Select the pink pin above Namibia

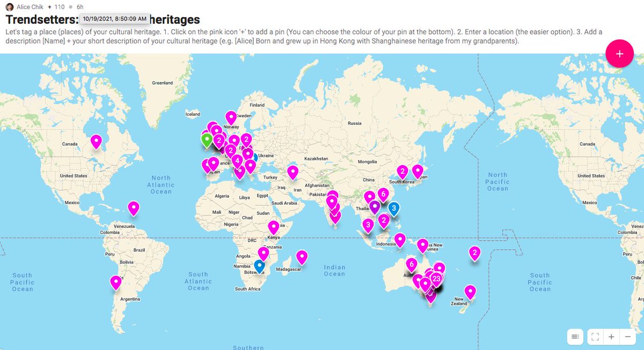[264, 253]
